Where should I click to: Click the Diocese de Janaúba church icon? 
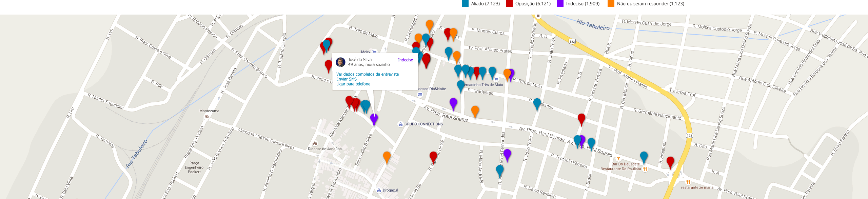point(315,143)
